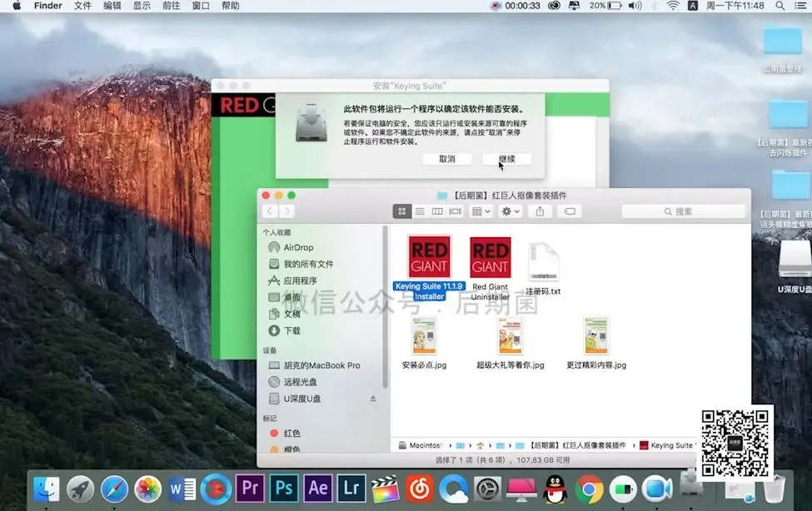Image resolution: width=812 pixels, height=511 pixels.
Task: Click Macintosh in the Finder path bar
Action: coord(421,445)
